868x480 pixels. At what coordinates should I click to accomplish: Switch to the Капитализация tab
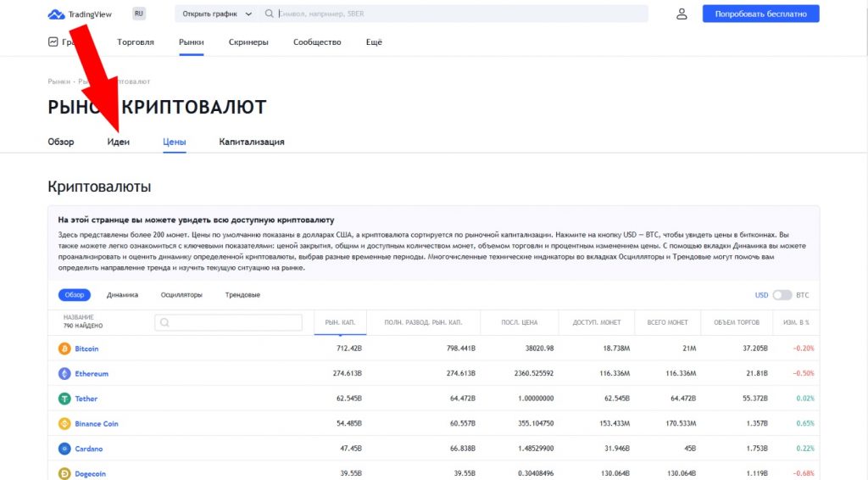coord(252,142)
